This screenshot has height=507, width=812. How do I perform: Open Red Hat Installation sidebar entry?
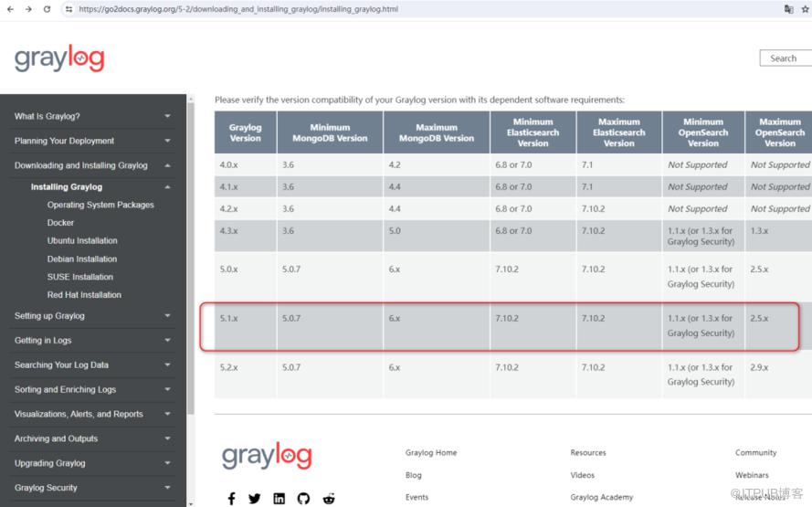coord(84,295)
